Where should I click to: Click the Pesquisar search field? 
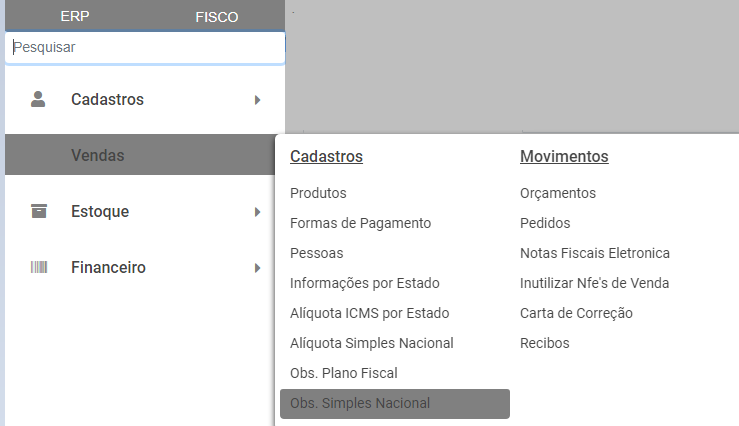click(x=145, y=47)
